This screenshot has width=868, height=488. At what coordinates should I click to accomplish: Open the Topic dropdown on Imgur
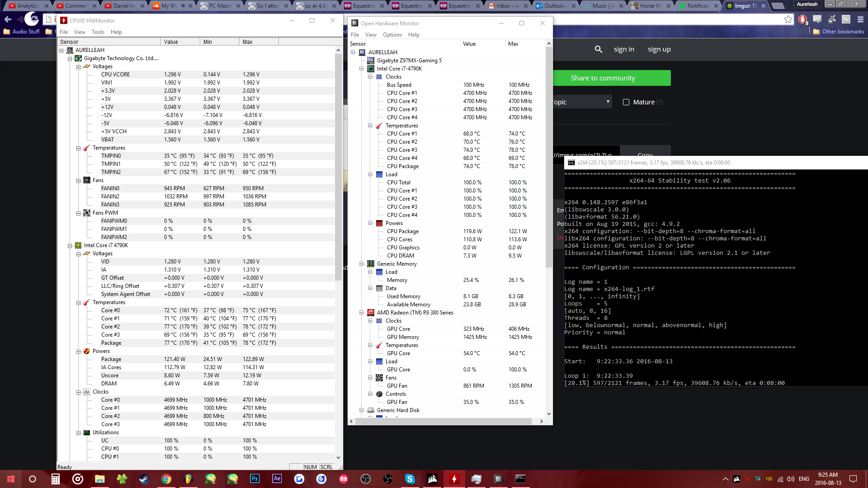582,102
